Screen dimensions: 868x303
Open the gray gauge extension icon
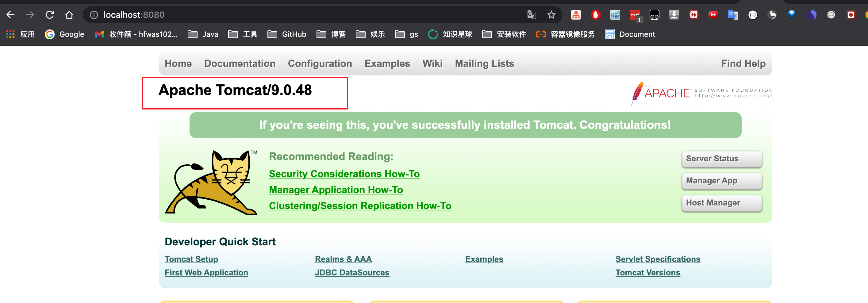pos(831,15)
